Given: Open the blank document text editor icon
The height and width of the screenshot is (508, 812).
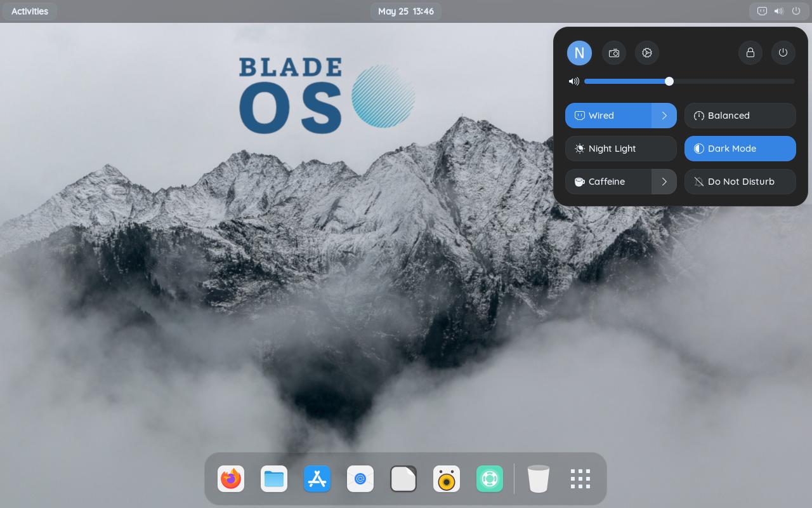Looking at the screenshot, I should tap(403, 479).
